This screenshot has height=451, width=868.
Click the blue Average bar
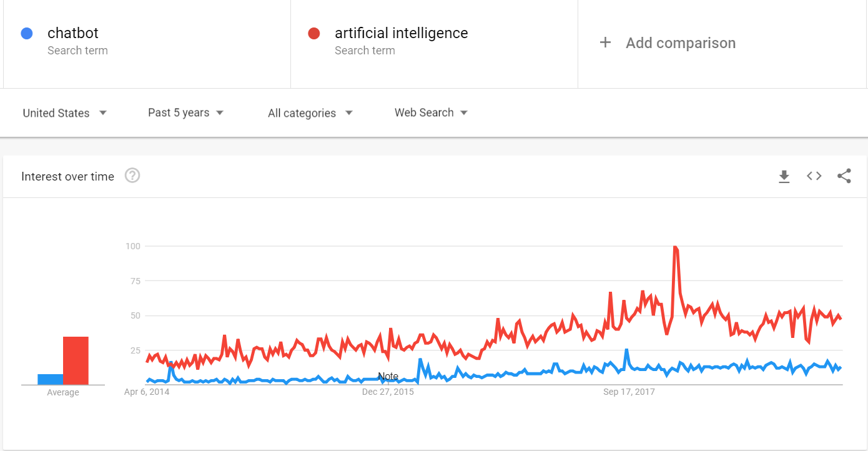(x=51, y=379)
